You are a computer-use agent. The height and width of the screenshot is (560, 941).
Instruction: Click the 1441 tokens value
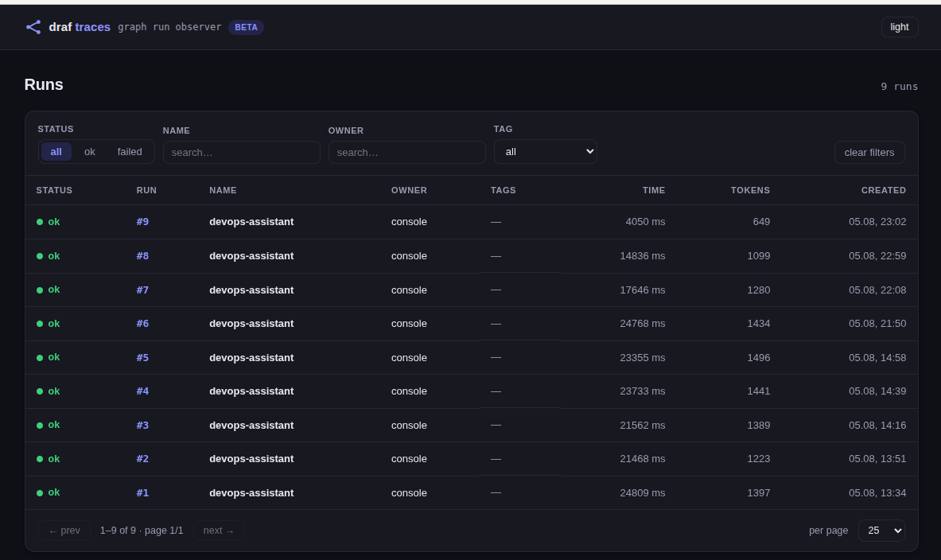point(759,391)
